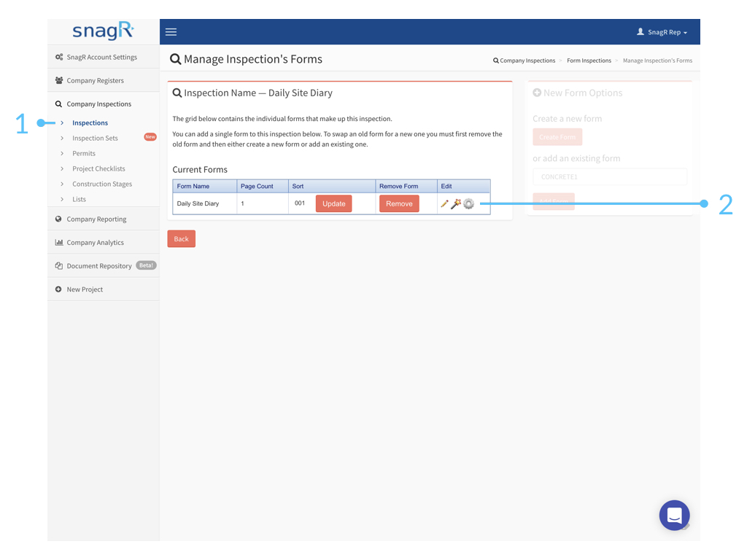Click the Back button
Image resolution: width=747 pixels, height=560 pixels.
182,239
